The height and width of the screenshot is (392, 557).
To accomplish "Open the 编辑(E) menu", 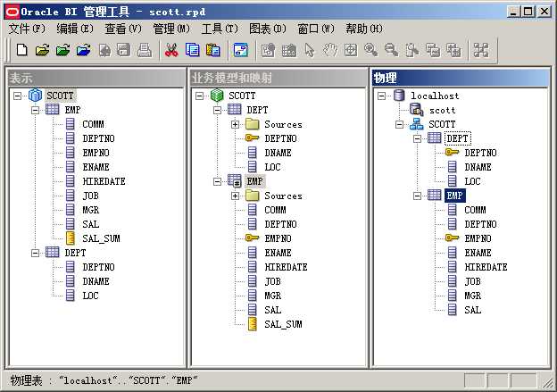I will pyautogui.click(x=75, y=29).
